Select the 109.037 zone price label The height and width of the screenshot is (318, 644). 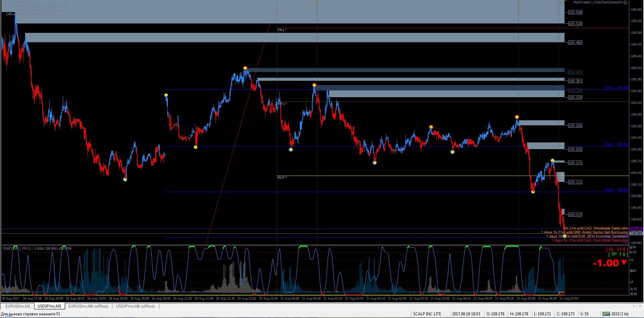tap(575, 215)
